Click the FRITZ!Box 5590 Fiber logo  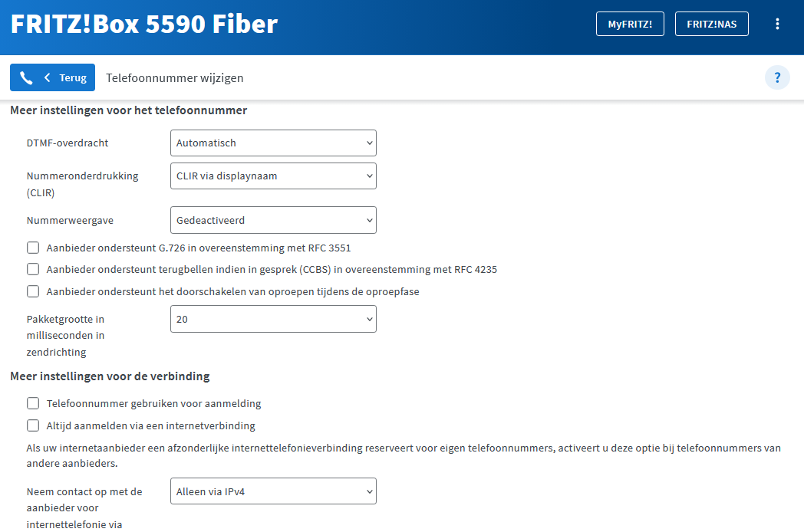tap(144, 24)
